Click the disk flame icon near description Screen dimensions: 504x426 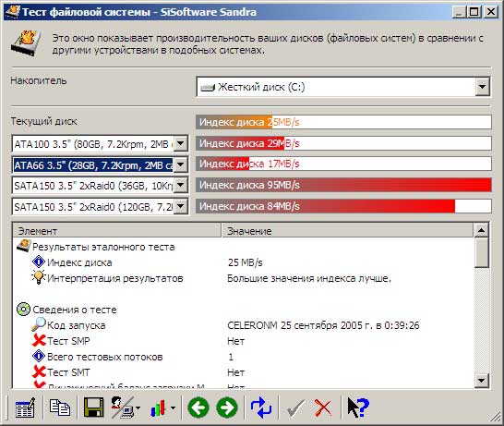pyautogui.click(x=26, y=43)
